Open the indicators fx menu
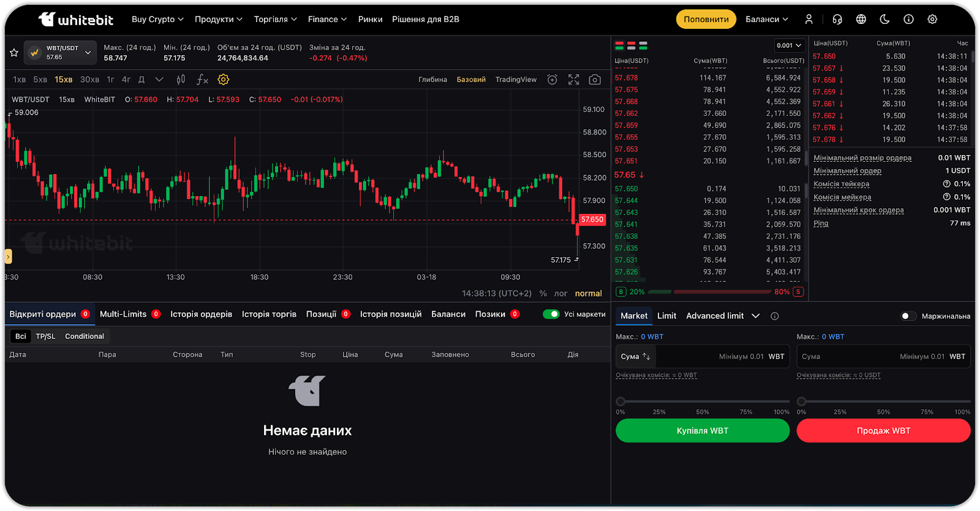Image resolution: width=980 pixels, height=511 pixels. click(202, 80)
